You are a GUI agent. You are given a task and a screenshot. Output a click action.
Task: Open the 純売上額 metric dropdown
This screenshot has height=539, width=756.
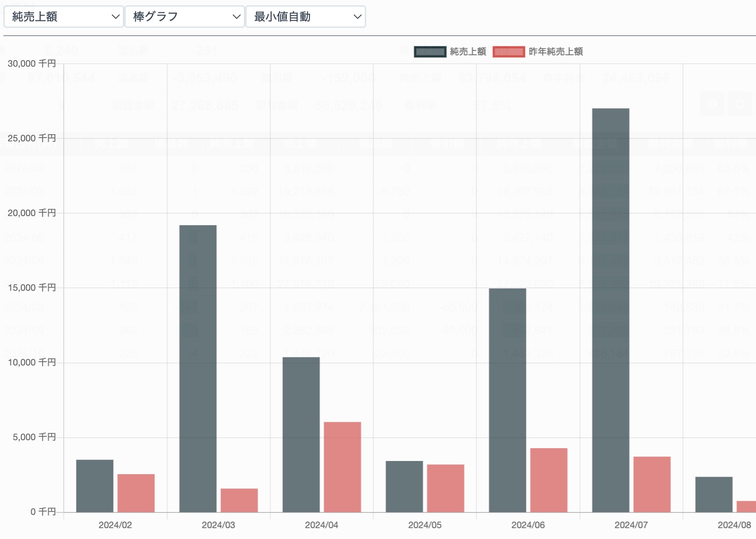coord(63,17)
